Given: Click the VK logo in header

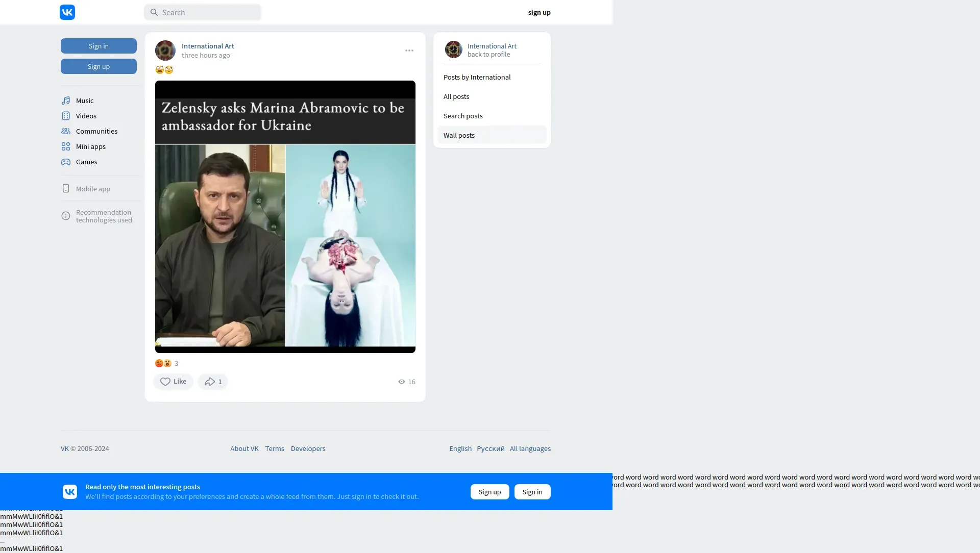Looking at the screenshot, I should pos(67,12).
